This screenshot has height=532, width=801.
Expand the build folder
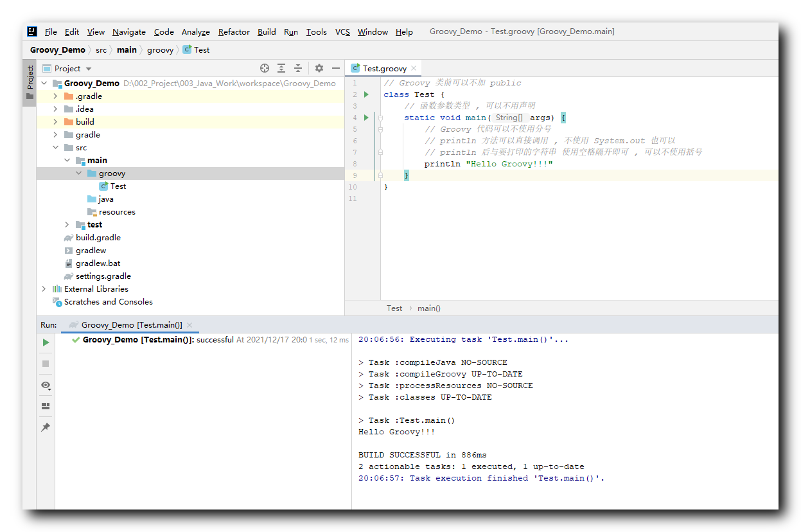point(55,122)
